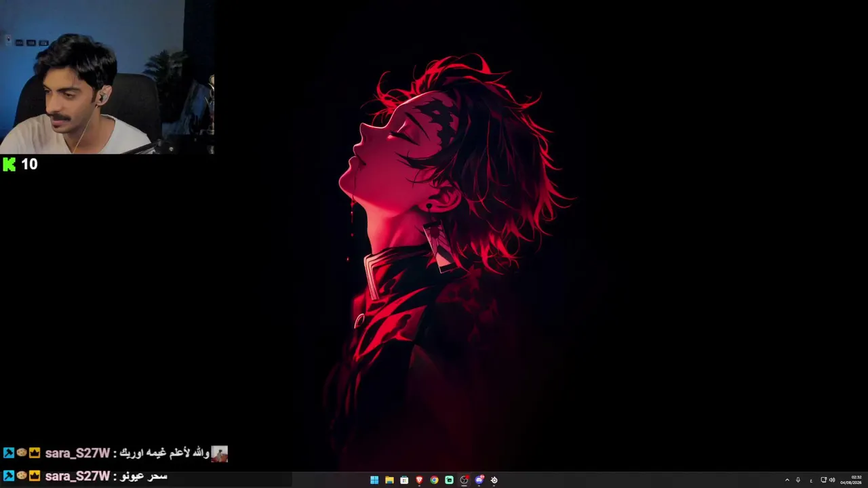Click the microphone tray icon
This screenshot has height=488, width=868.
[x=798, y=480]
